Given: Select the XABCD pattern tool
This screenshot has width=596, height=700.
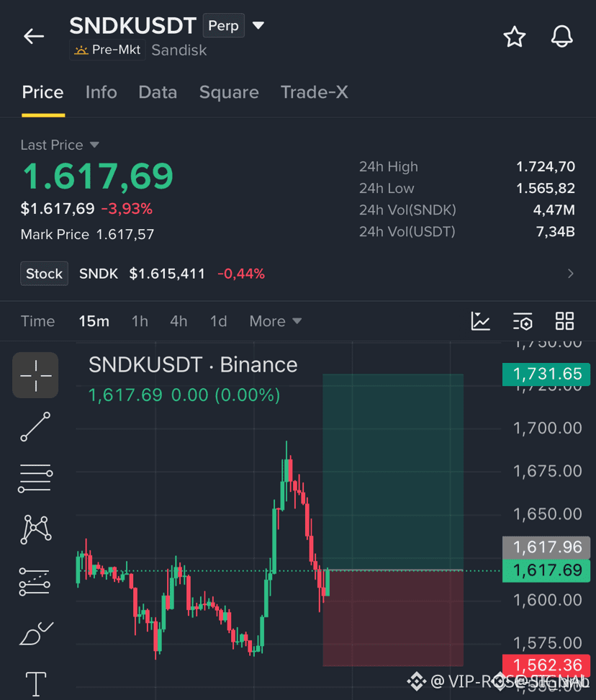Looking at the screenshot, I should coord(36,529).
